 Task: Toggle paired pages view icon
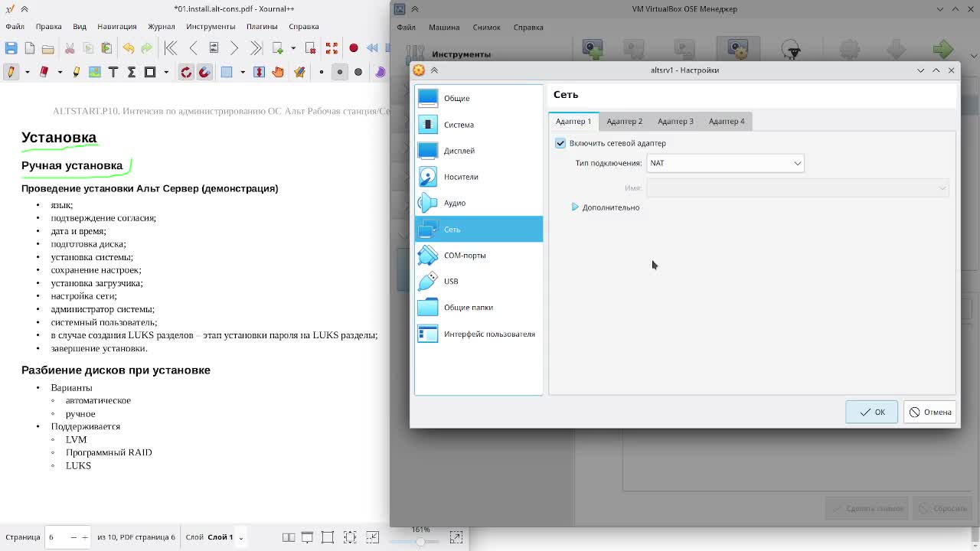(x=289, y=537)
